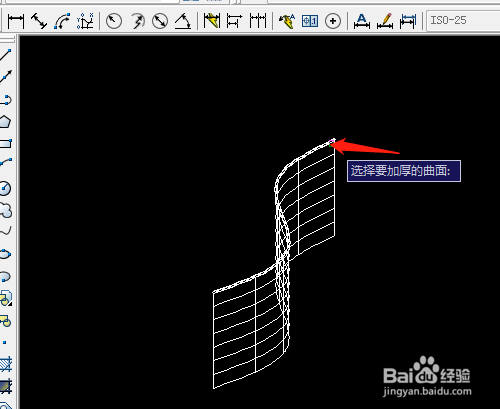This screenshot has width=500, height=409.
Task: Select the Ellipse Arc tool
Action: pyautogui.click(x=6, y=276)
